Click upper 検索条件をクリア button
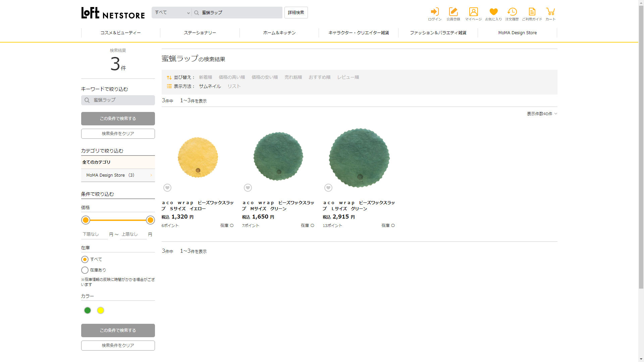644x362 pixels. (x=118, y=134)
